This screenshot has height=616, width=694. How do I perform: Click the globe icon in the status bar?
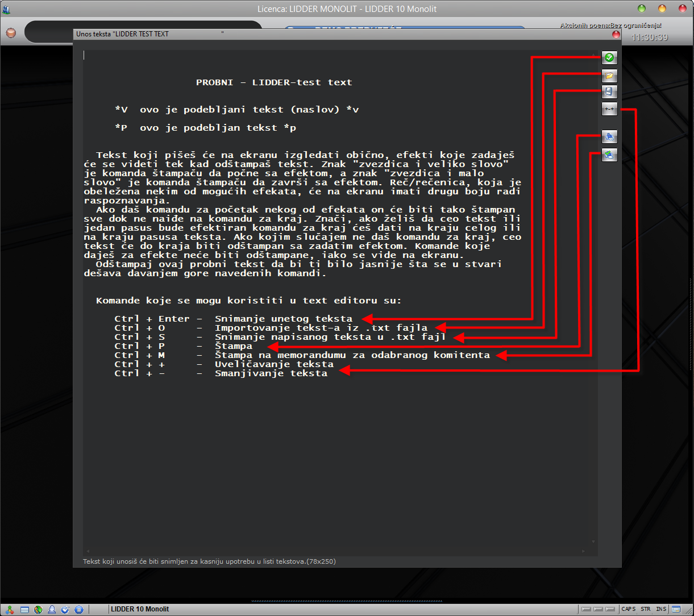38,609
